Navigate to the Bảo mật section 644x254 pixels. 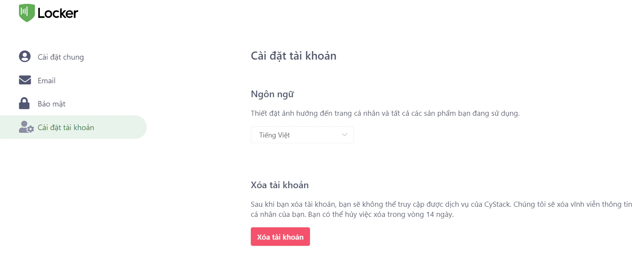click(x=51, y=103)
